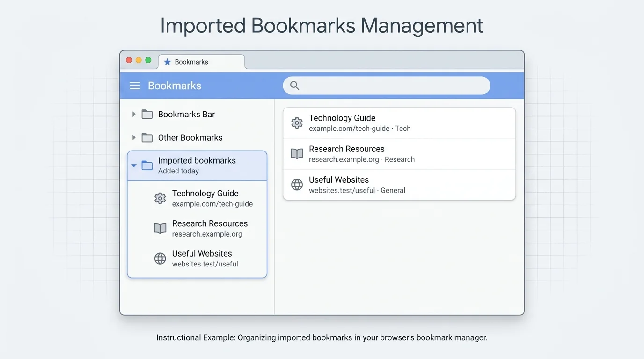Open Research Resources row in main list
Viewport: 644px width, 359px height.
pyautogui.click(x=399, y=154)
